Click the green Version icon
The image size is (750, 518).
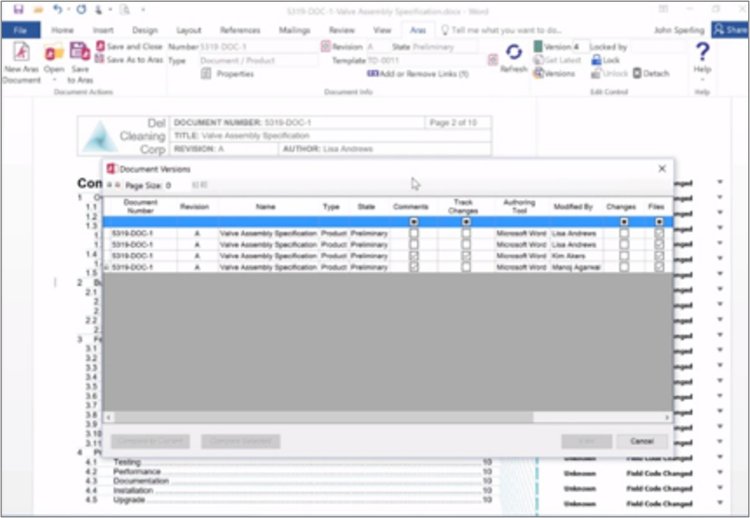point(538,46)
